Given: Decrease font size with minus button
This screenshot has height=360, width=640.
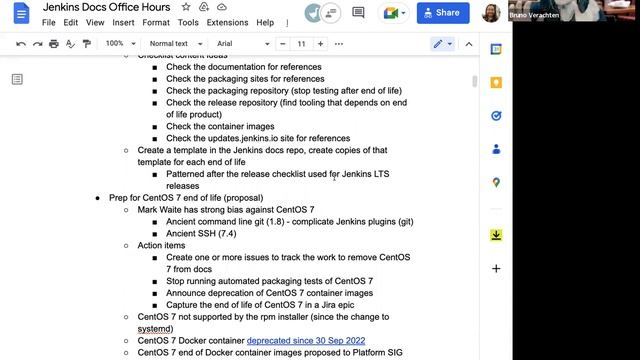Looking at the screenshot, I should (282, 44).
